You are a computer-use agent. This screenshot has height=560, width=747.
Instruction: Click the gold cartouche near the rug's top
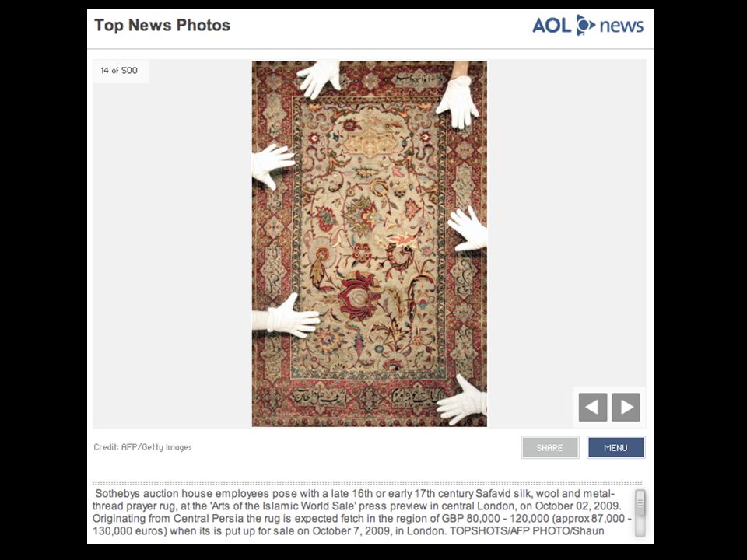pyautogui.click(x=369, y=142)
